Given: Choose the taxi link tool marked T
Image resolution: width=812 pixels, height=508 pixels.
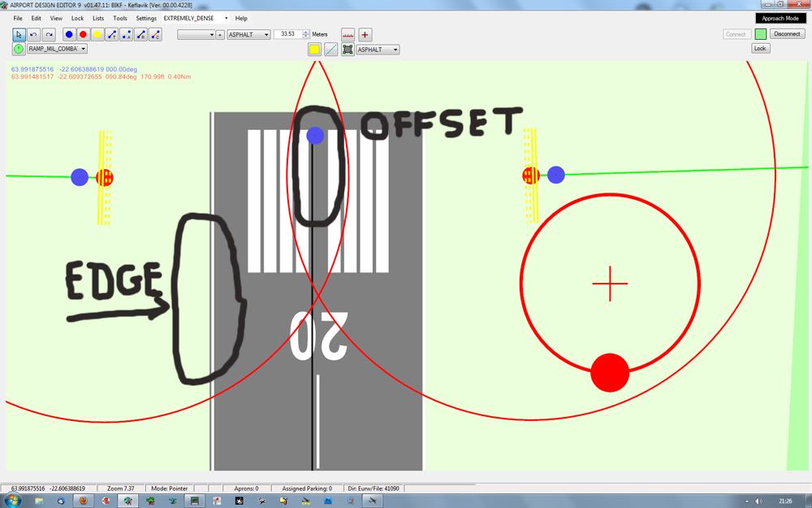Looking at the screenshot, I should click(x=112, y=34).
